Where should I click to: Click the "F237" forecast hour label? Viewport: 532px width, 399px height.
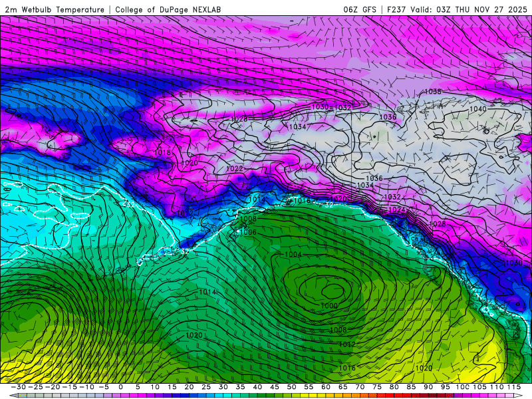[396, 10]
